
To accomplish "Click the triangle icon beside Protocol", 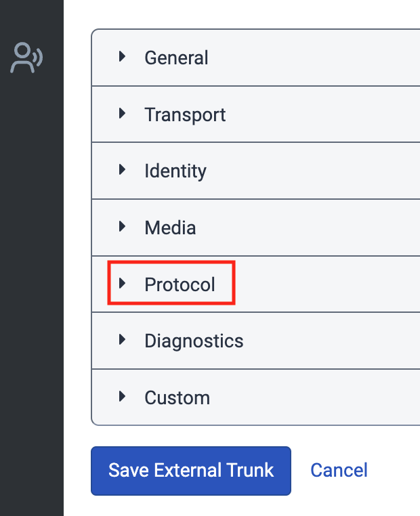I will point(123,284).
